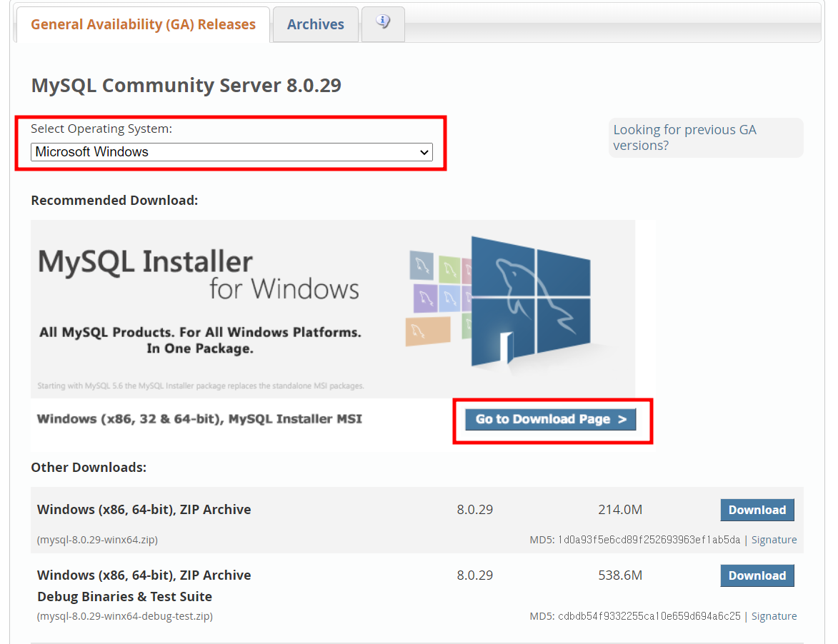
Task: Download the 538.6M Debug Binaries ZIP
Action: coord(757,575)
